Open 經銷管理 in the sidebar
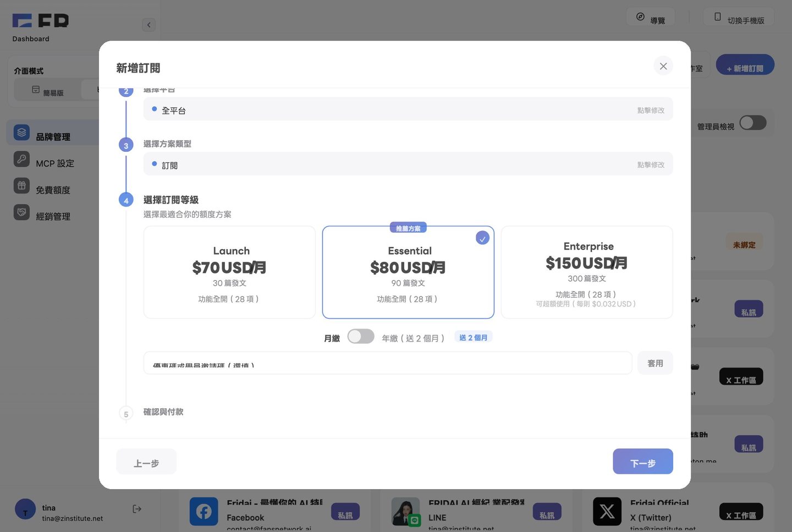 tap(53, 212)
